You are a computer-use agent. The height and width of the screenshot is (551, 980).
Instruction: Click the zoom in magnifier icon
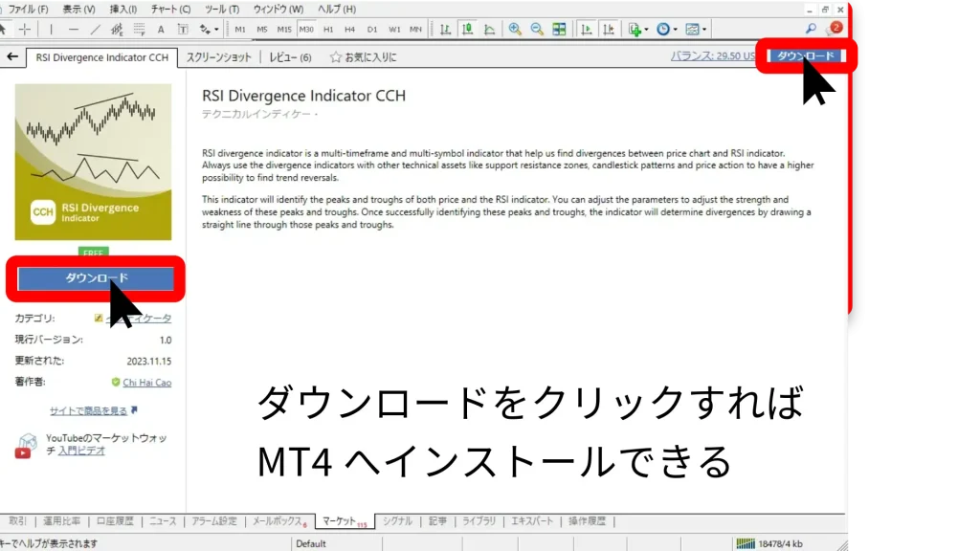tap(515, 29)
